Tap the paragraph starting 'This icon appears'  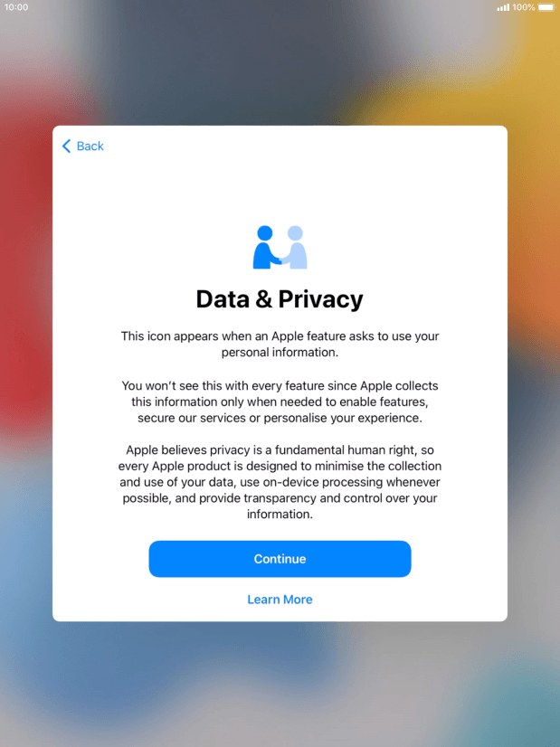[x=280, y=344]
